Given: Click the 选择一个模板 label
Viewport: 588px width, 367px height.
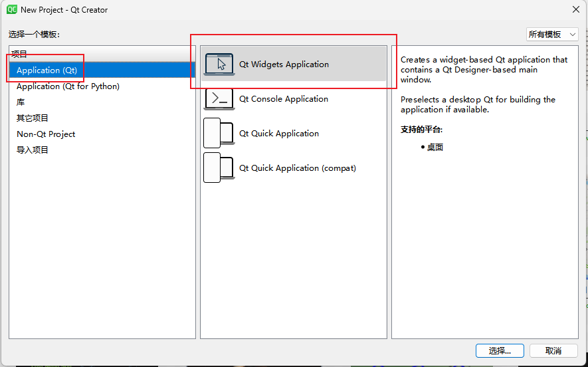Looking at the screenshot, I should [34, 35].
